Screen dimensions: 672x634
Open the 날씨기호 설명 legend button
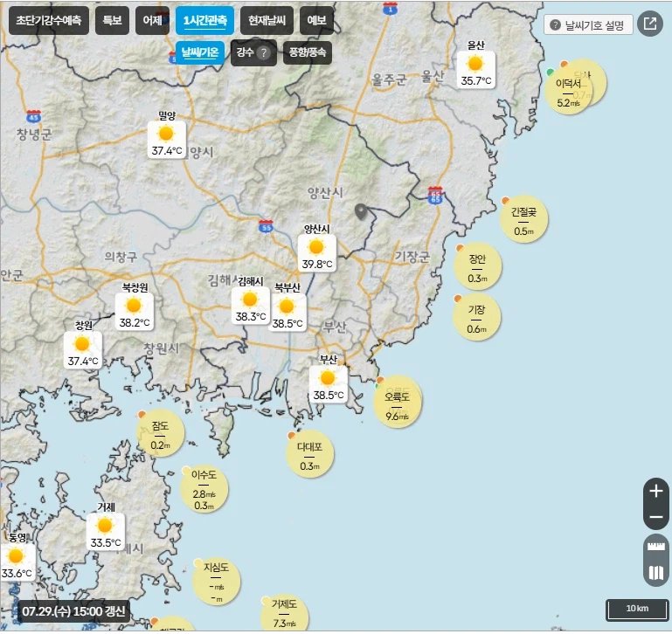[588, 24]
